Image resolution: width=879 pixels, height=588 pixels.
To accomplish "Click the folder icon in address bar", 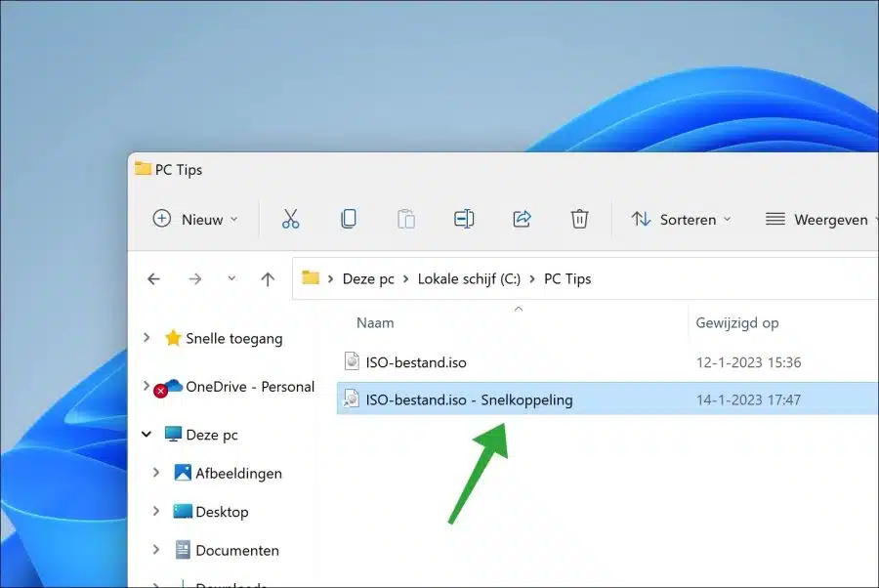I will point(310,277).
